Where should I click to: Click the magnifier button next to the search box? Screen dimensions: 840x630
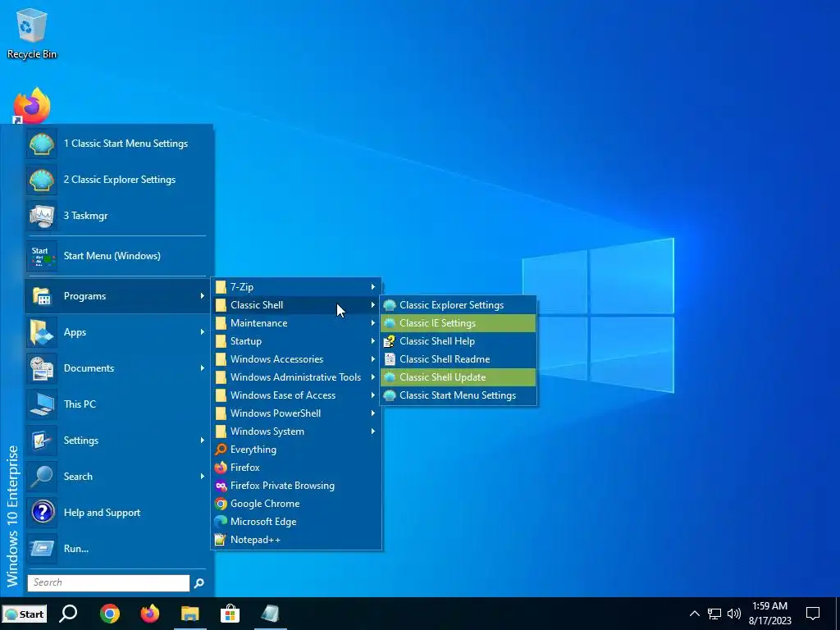click(199, 583)
